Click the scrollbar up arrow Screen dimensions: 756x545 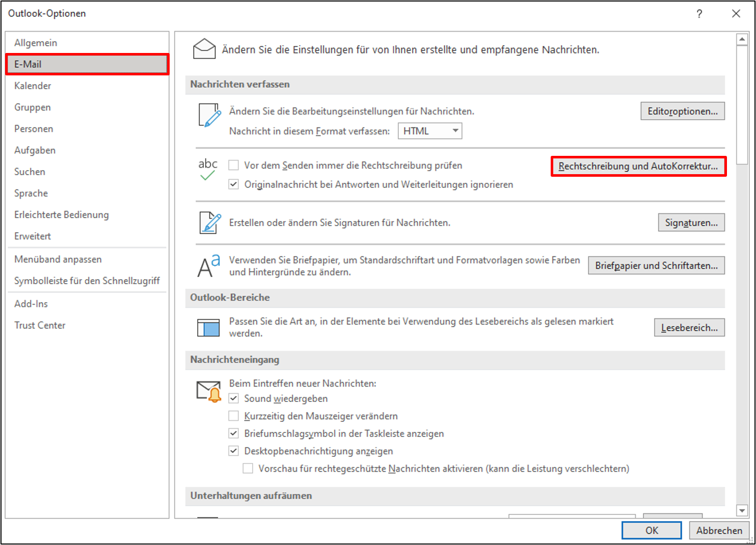pos(742,39)
